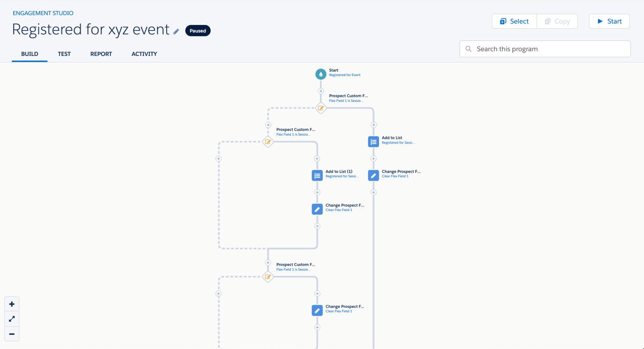This screenshot has width=644, height=349.
Task: Click the lowest Prospect Custom Field rule diamond
Action: [268, 277]
